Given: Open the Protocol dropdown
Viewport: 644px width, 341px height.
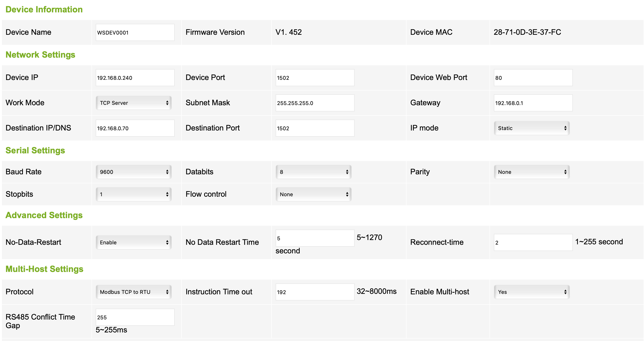Looking at the screenshot, I should 134,292.
